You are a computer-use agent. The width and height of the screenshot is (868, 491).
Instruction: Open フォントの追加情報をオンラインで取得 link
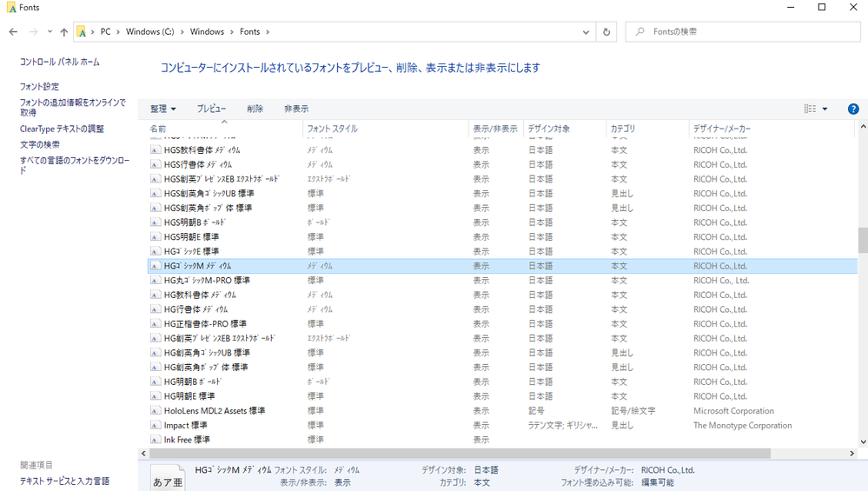point(73,108)
